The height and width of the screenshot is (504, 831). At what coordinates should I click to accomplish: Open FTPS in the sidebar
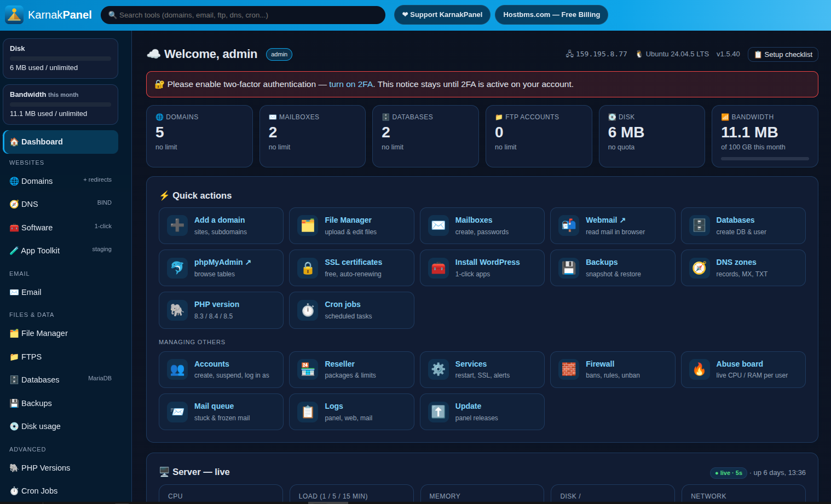click(x=61, y=357)
